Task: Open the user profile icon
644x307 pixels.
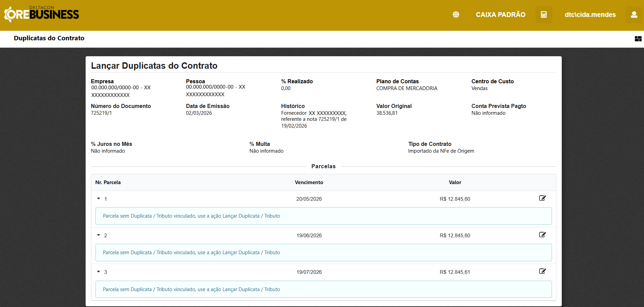Action: pos(634,15)
